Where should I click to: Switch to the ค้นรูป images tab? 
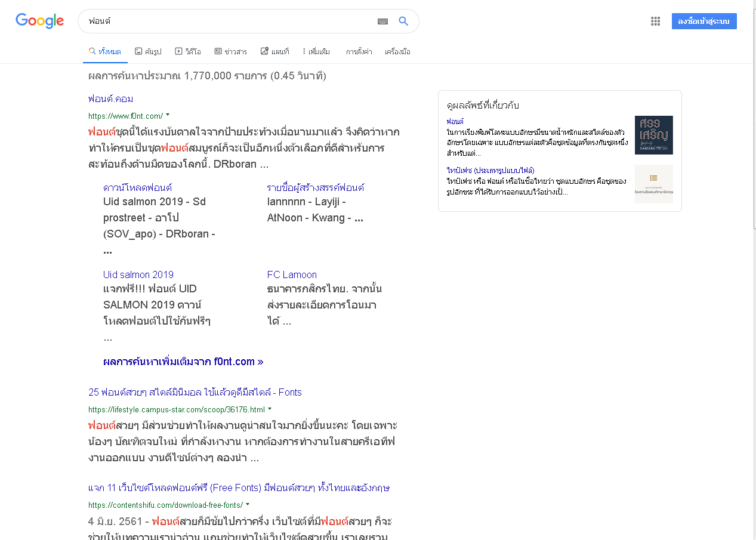[x=148, y=52]
